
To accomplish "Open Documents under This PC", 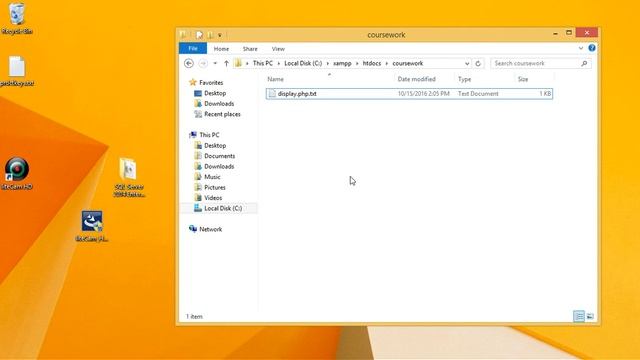I will (220, 156).
